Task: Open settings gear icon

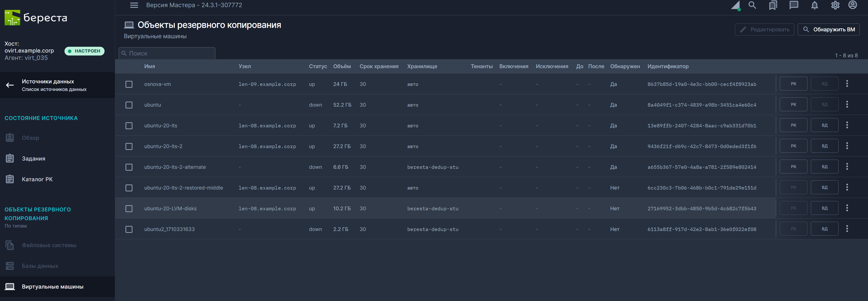Action: (x=835, y=5)
